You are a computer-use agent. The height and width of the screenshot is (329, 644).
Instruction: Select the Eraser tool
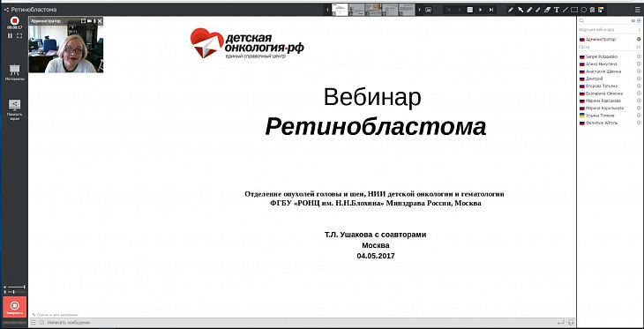(x=548, y=10)
